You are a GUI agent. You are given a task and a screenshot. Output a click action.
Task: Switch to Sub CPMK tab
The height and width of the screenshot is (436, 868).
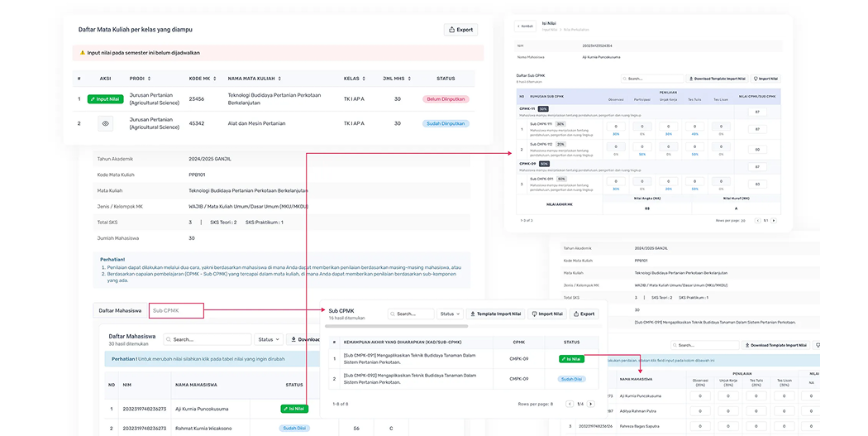pyautogui.click(x=176, y=311)
